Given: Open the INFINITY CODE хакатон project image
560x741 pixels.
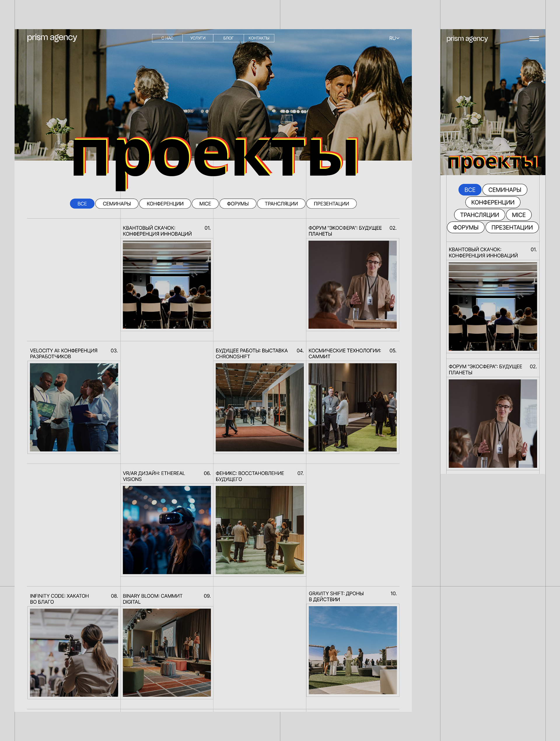Looking at the screenshot, I should pyautogui.click(x=74, y=653).
